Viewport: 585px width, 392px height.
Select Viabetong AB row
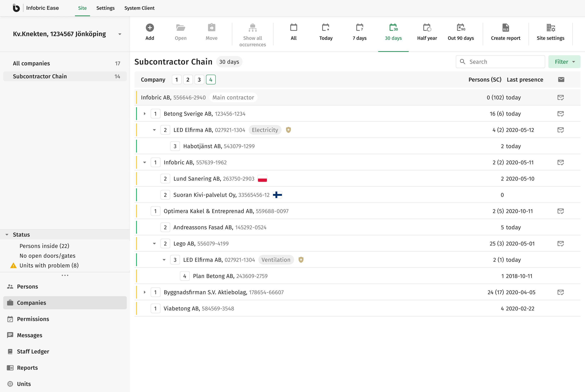[357, 308]
